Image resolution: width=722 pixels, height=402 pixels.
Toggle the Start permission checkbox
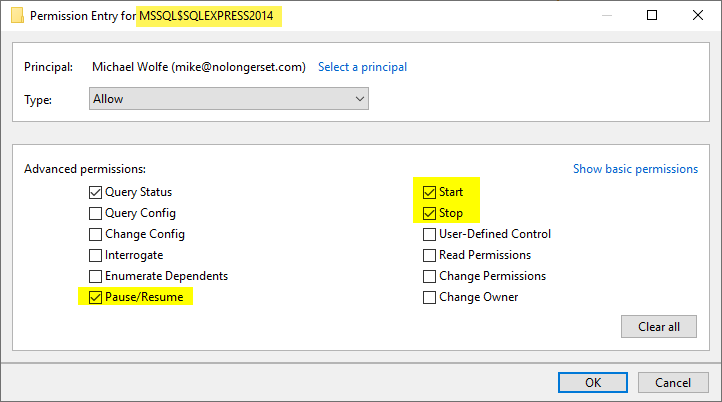429,192
